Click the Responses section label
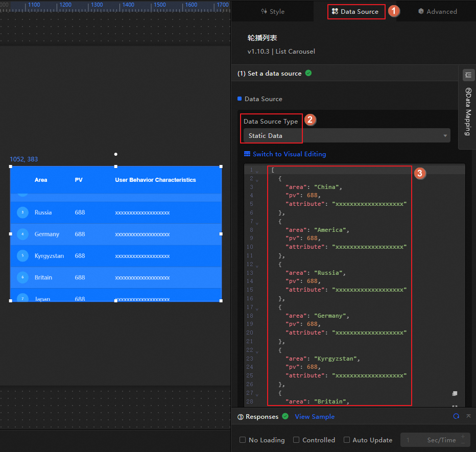 [x=258, y=416]
